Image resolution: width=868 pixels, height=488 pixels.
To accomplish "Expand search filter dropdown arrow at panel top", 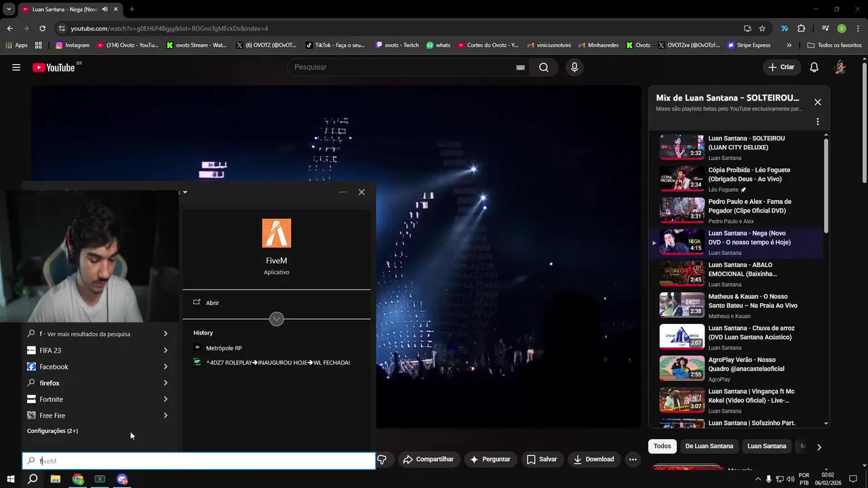I will (x=184, y=192).
